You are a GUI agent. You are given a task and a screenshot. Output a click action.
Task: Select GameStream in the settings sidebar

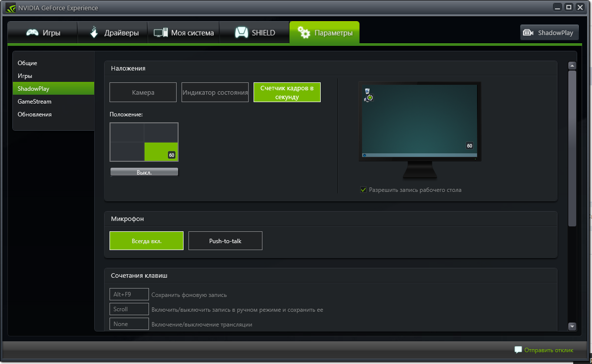pos(53,102)
